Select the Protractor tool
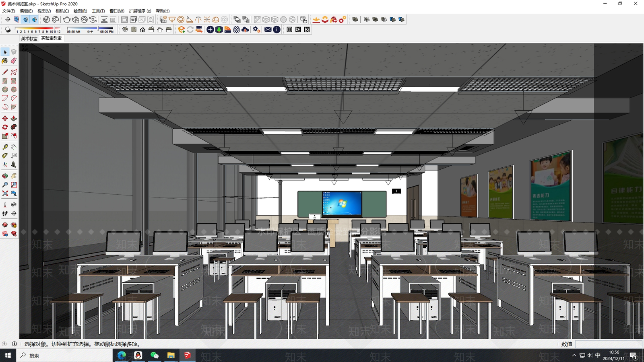The width and height of the screenshot is (644, 362). click(5, 156)
